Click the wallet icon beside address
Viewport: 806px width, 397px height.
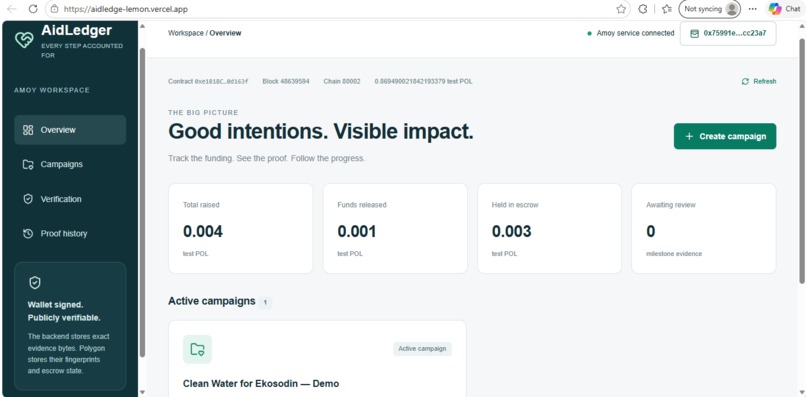coord(694,33)
